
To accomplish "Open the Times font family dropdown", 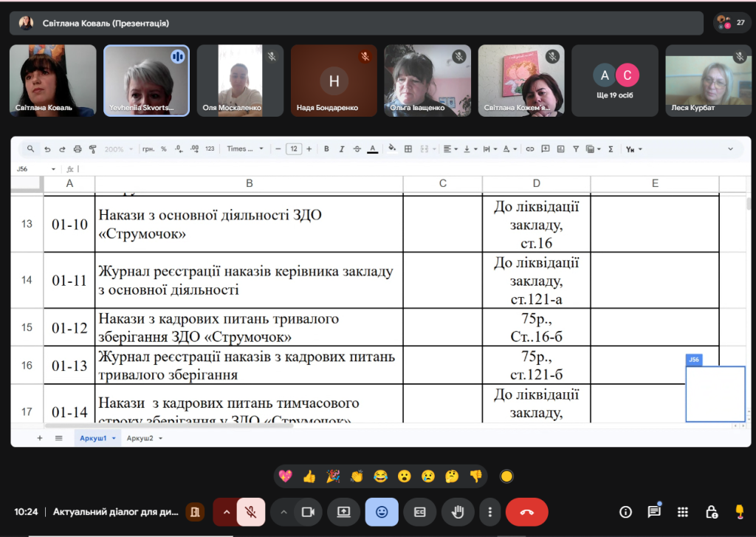I will 244,148.
